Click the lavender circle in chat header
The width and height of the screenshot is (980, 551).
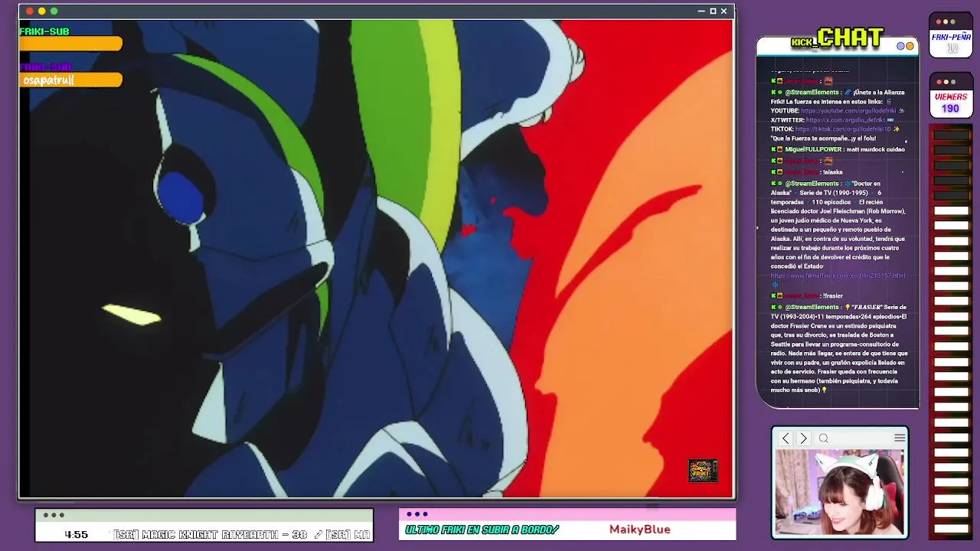[x=901, y=46]
